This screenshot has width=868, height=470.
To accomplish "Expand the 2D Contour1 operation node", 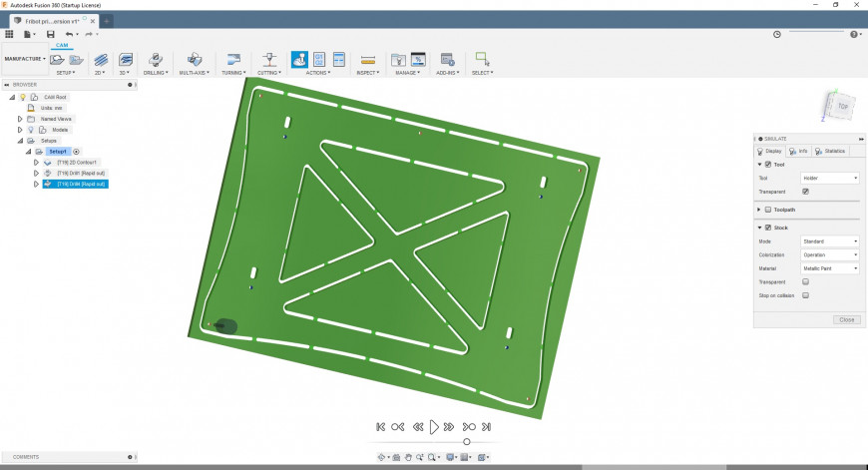I will click(x=37, y=163).
